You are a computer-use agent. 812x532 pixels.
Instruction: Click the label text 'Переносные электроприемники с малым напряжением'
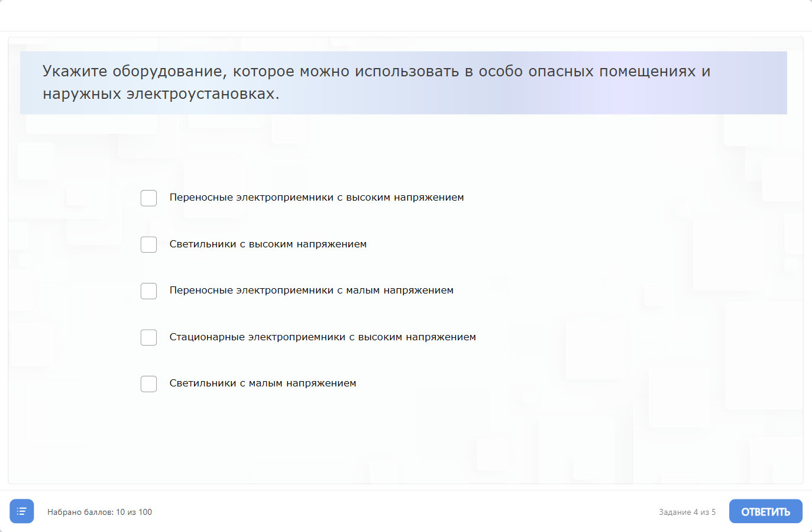pos(311,291)
